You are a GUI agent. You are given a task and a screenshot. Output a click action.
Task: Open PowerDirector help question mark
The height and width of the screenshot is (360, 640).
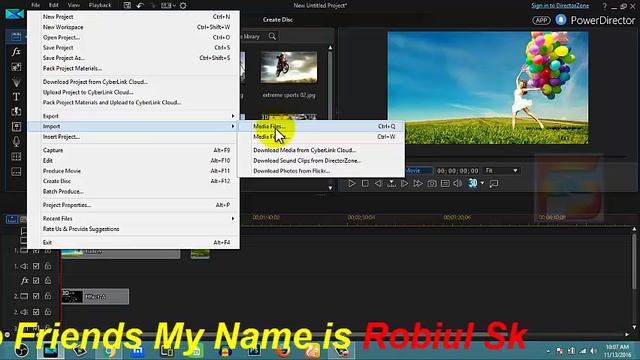(x=604, y=6)
